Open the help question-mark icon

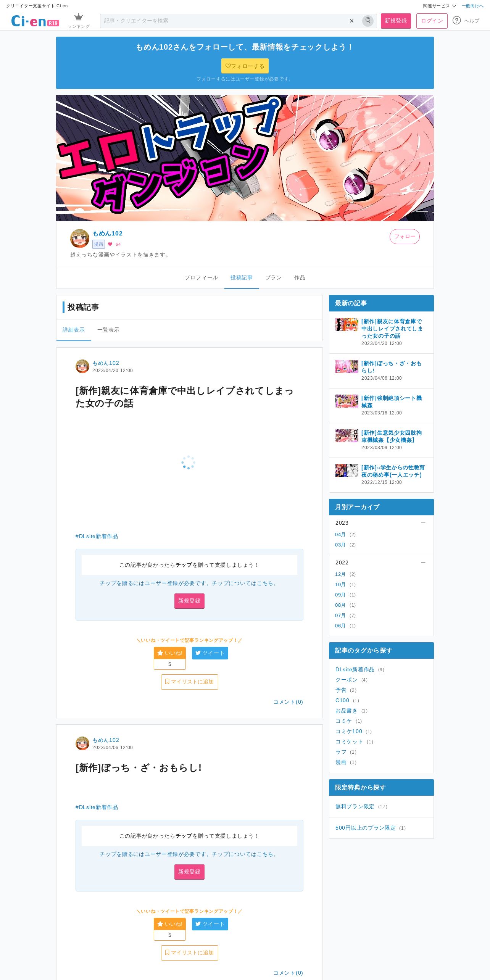coord(456,21)
